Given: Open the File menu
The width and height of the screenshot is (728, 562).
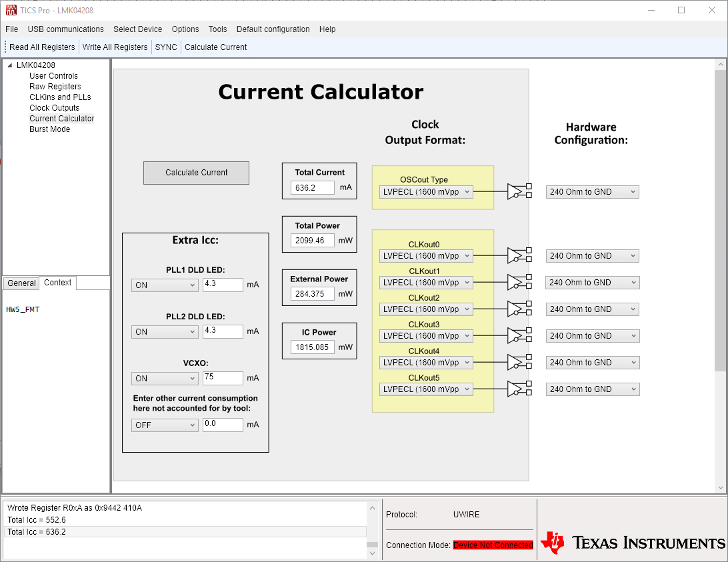Looking at the screenshot, I should [11, 29].
